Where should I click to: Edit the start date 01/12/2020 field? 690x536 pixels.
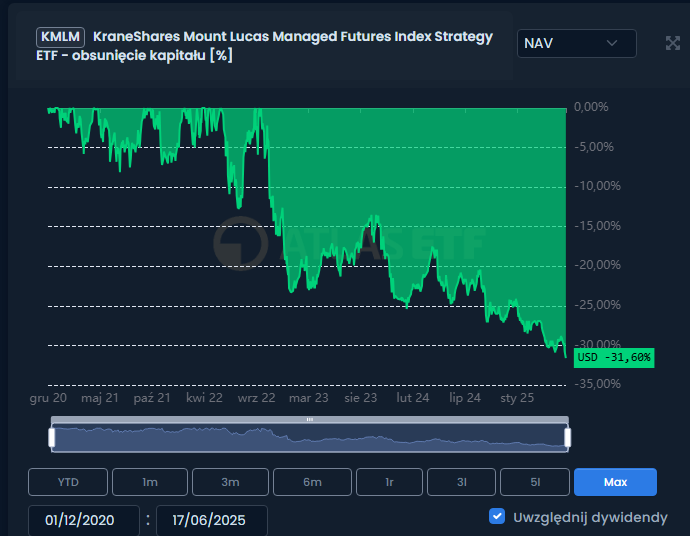[x=84, y=521]
